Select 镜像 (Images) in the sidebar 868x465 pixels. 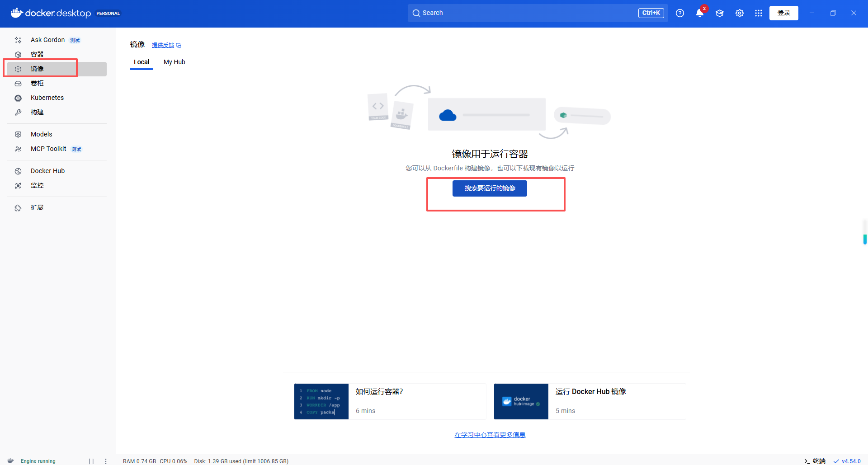pos(57,69)
